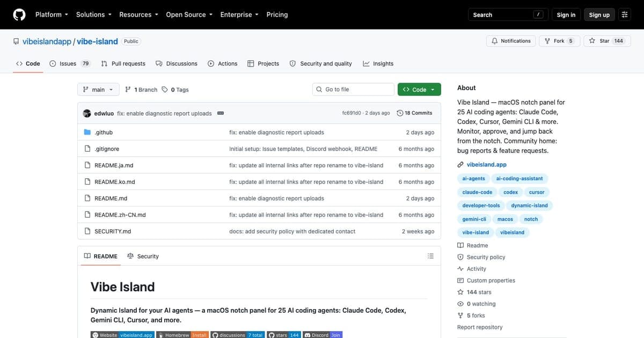Click the Notifications bell button

click(x=511, y=41)
